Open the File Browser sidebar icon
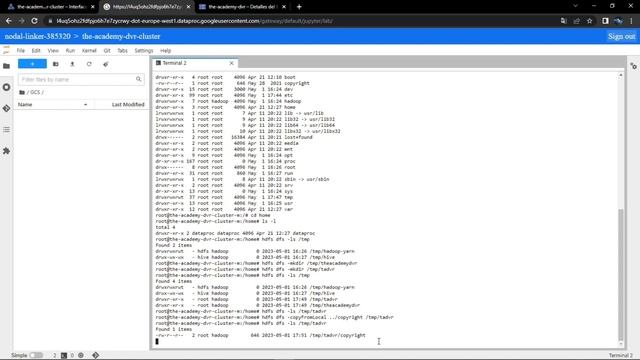The image size is (640, 360). click(7, 66)
